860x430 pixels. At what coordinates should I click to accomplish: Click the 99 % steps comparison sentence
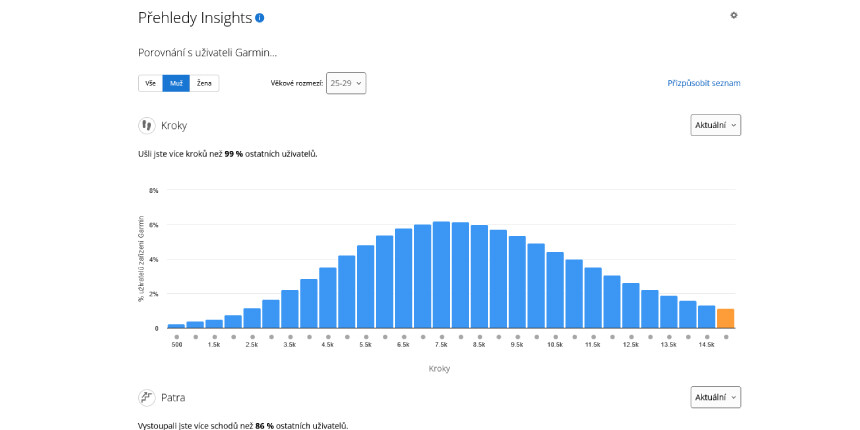pyautogui.click(x=228, y=154)
